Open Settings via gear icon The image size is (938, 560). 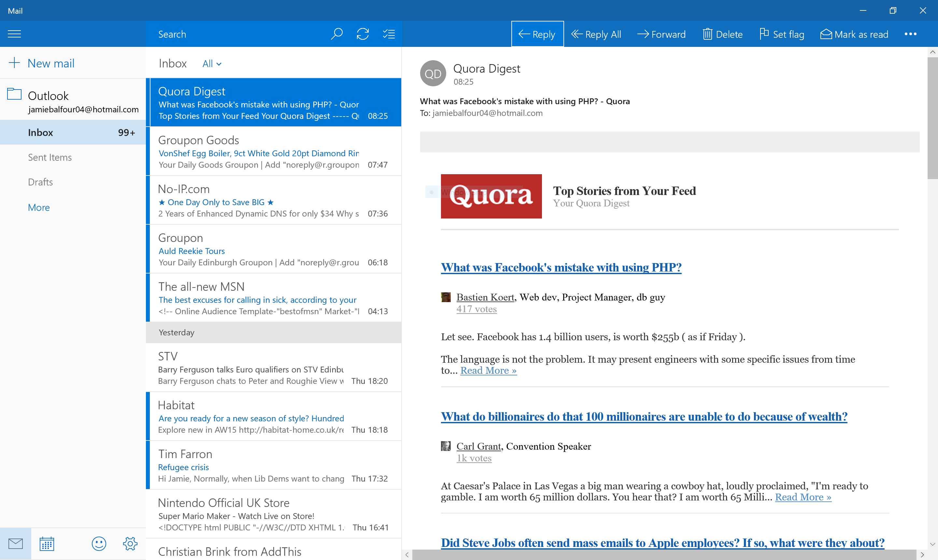tap(130, 544)
